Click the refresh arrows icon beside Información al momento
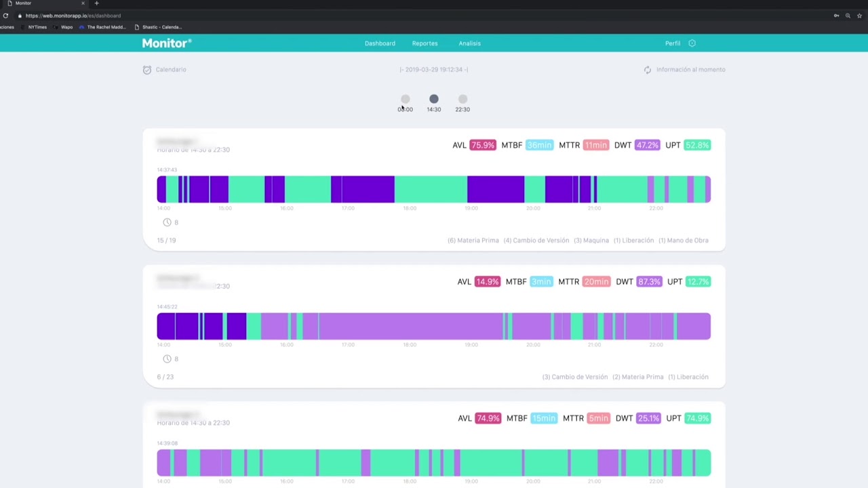This screenshot has height=488, width=868. point(648,69)
